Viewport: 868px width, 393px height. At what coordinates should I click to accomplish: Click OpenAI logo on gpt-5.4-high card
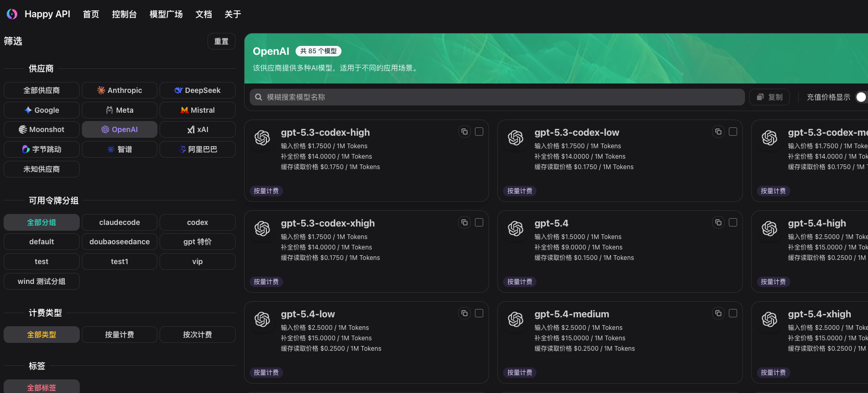click(769, 229)
